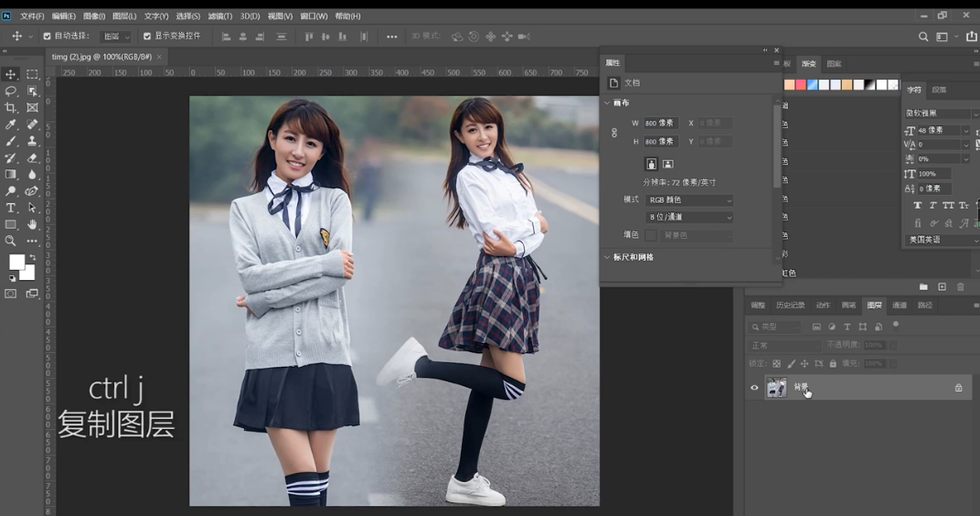Toggle all caps (TT) in Character panel
Screen dimensions: 980x516
coord(948,205)
